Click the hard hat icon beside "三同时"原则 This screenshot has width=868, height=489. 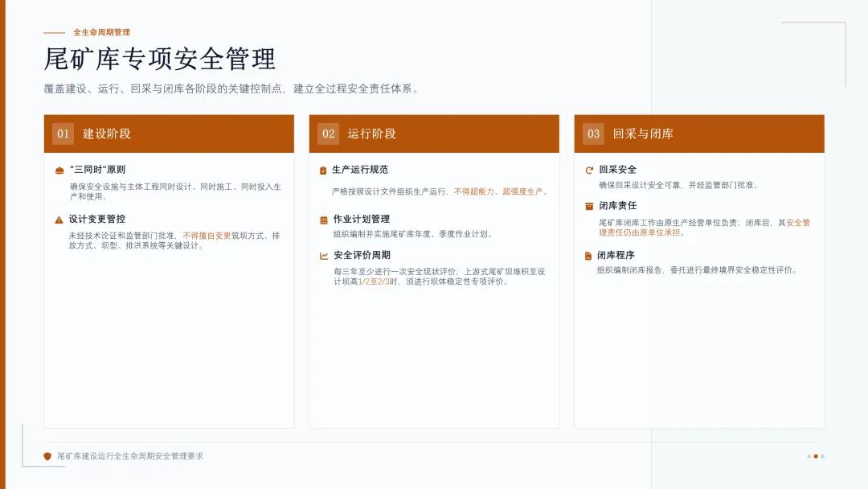point(59,170)
